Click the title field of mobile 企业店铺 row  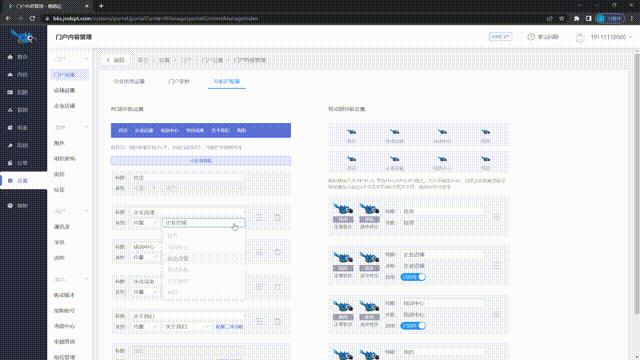point(443,254)
